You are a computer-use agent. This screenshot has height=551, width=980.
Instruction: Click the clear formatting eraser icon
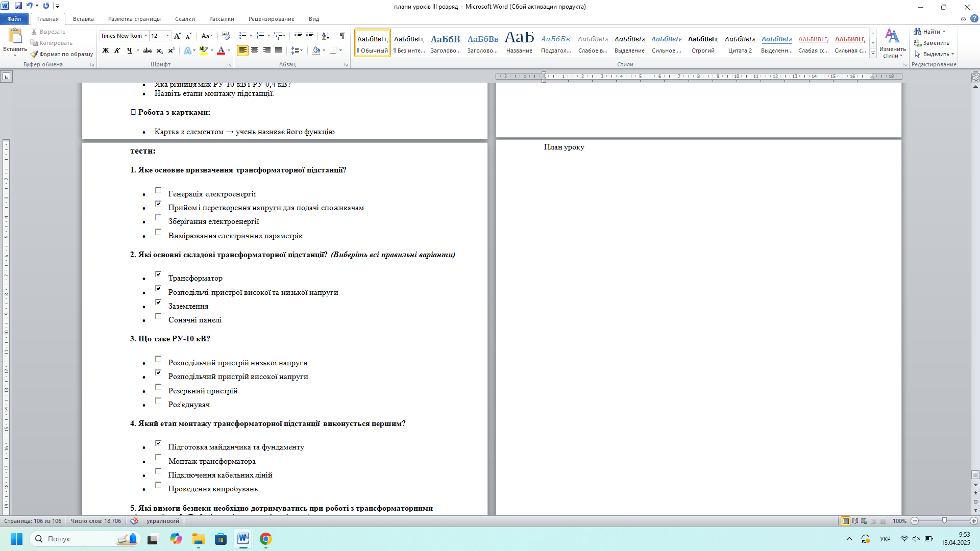point(226,36)
